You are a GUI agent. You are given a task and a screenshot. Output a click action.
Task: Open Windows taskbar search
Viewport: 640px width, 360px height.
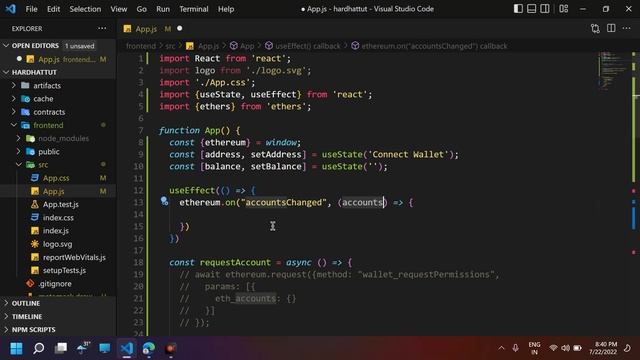click(39, 348)
